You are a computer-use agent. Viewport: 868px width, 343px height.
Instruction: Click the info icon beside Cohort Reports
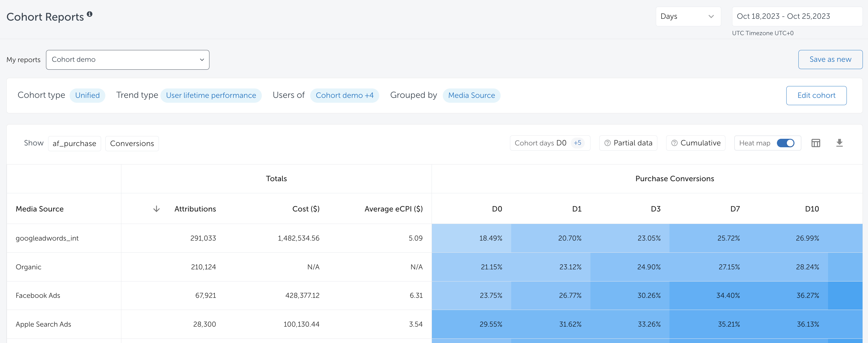coord(90,14)
